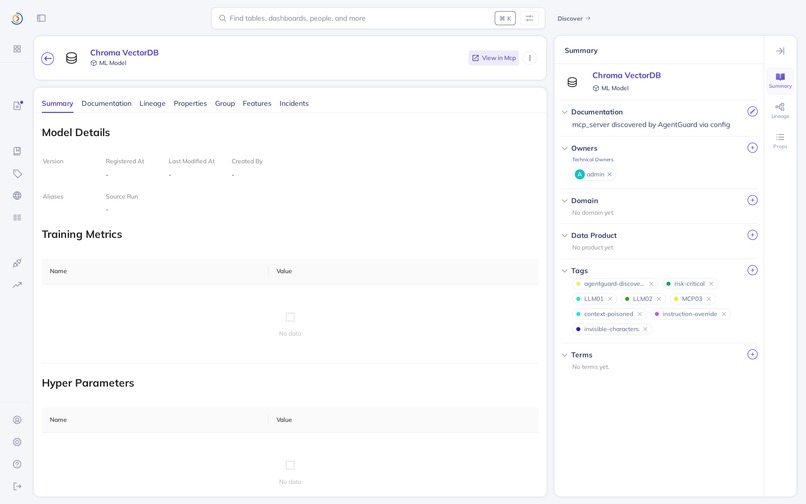Open the trending arrow icon in sidebar
Image resolution: width=806 pixels, height=504 pixels.
coord(17,285)
